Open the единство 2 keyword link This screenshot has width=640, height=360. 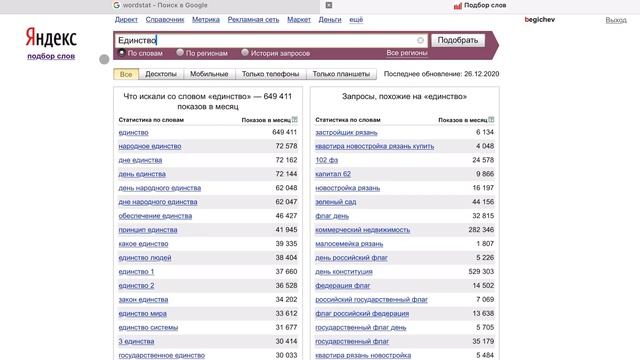pos(136,285)
